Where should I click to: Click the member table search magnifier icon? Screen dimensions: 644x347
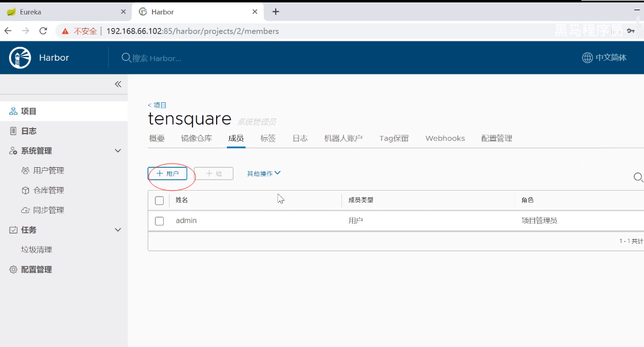coord(638,177)
